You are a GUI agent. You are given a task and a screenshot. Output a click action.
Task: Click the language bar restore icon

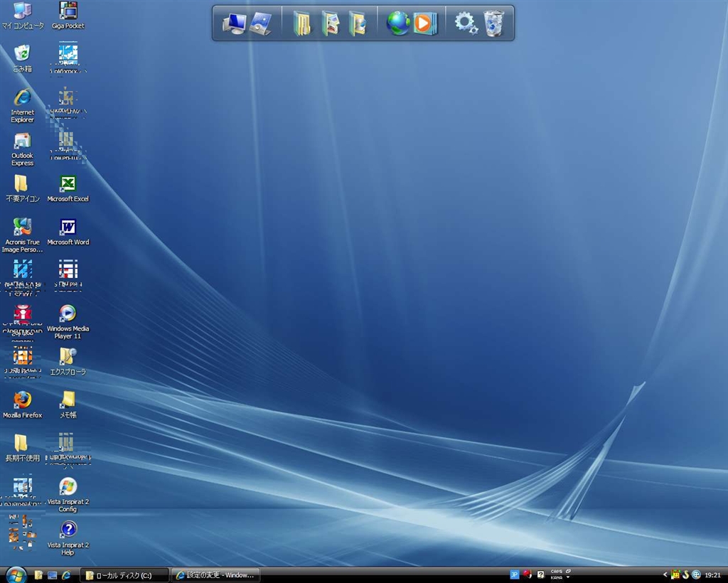568,572
